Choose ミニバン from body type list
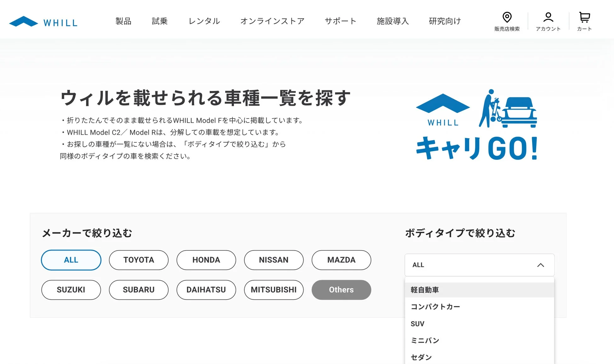This screenshot has height=364, width=614. point(425,340)
